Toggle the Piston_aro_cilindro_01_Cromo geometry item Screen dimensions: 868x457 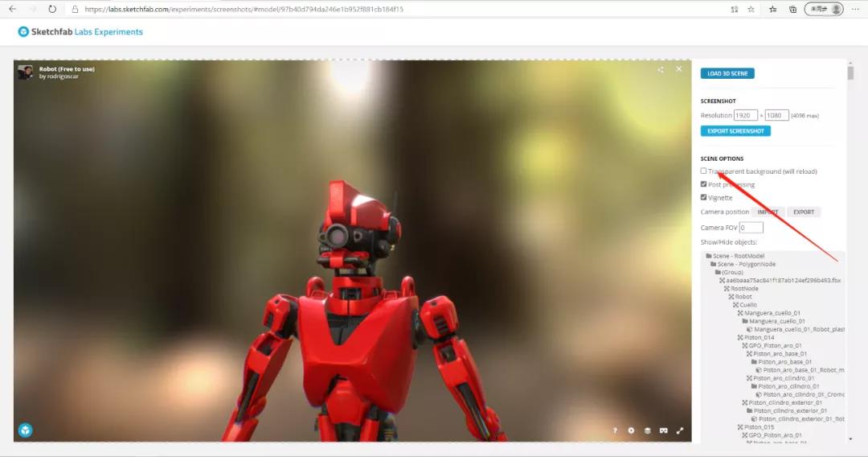tap(803, 394)
